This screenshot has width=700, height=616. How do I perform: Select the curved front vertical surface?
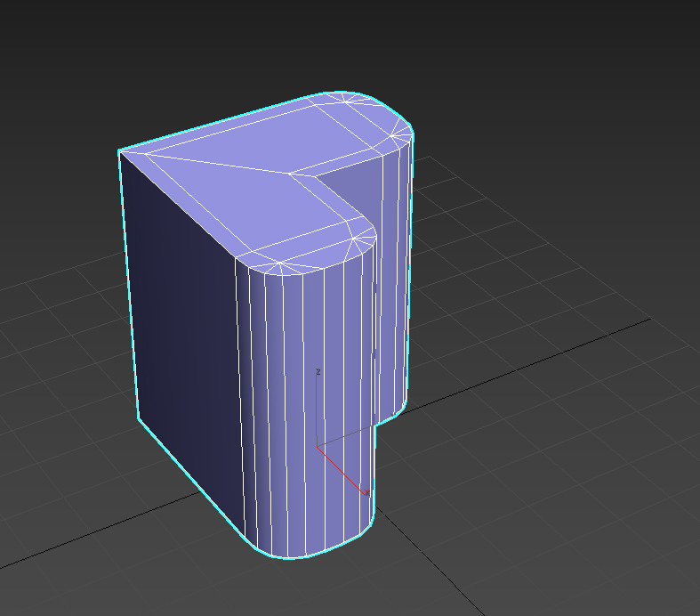click(x=302, y=401)
